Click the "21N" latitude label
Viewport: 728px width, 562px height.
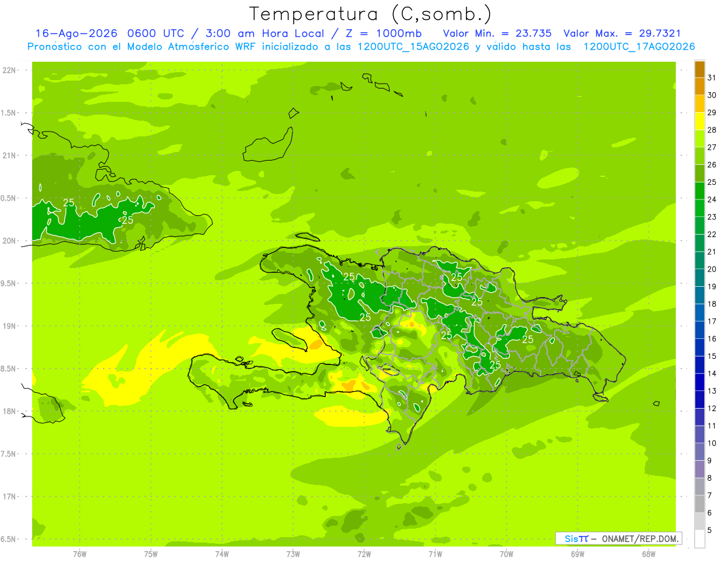[10, 156]
